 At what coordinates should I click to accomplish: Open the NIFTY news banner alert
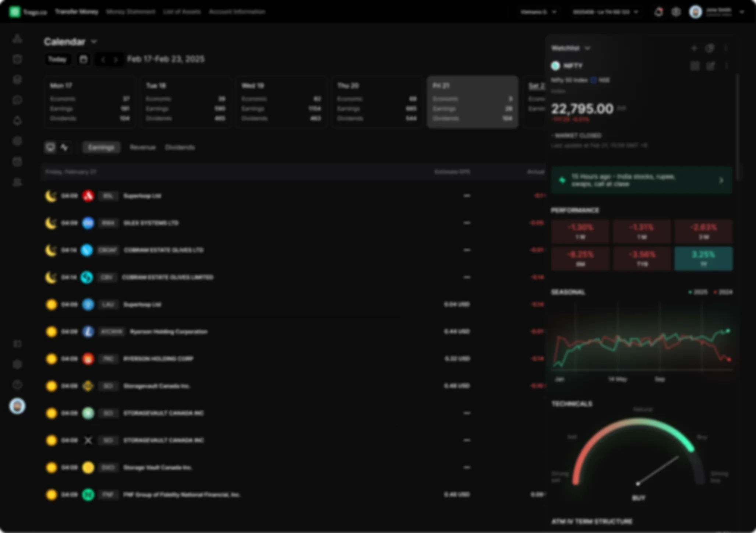coord(641,180)
